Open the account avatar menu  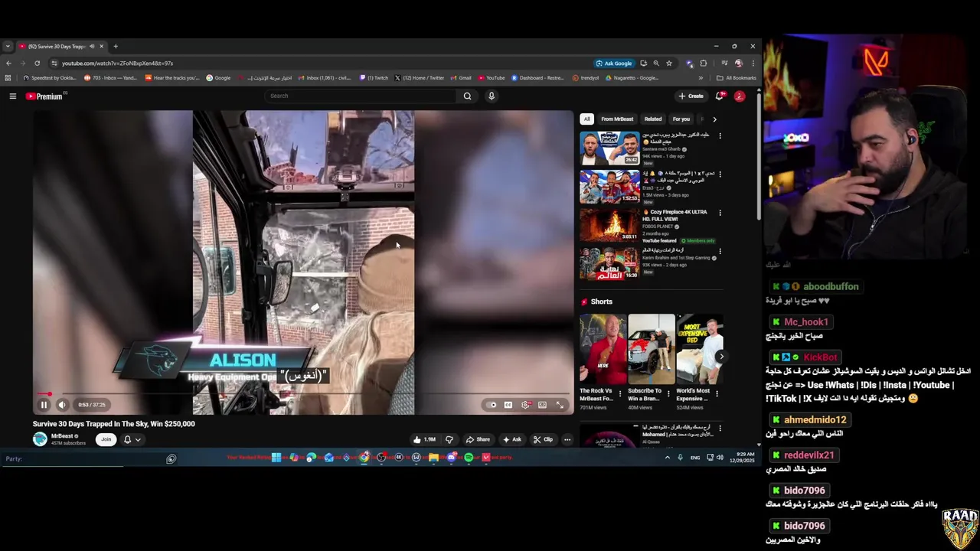tap(740, 96)
